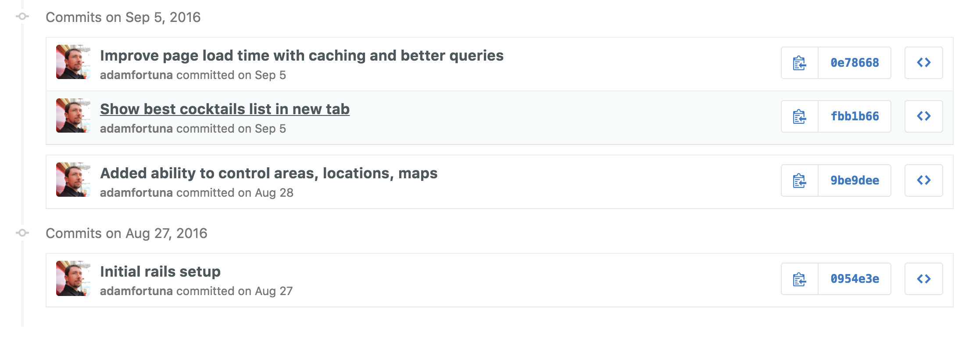
Task: Open commit hash 9be9dee
Action: [855, 180]
